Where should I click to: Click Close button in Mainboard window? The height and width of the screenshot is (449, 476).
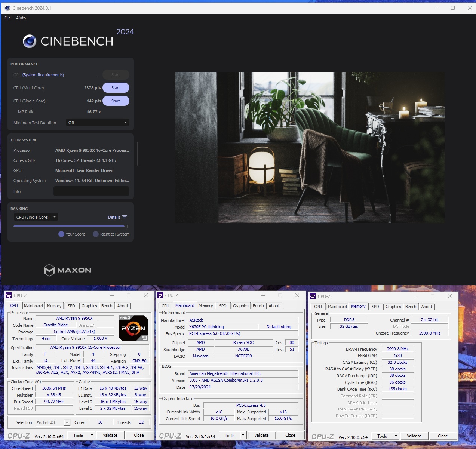[291, 435]
